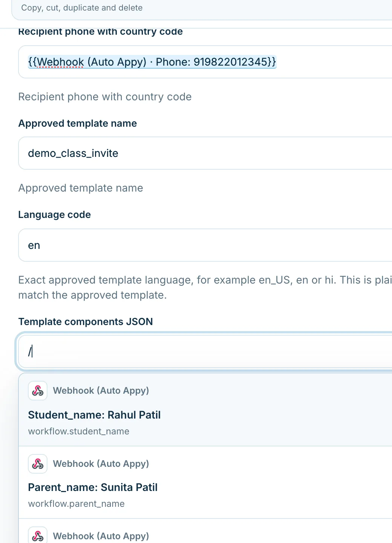Select the Student_name: Rahul Patil suggestion
The image size is (392, 543).
(205, 410)
